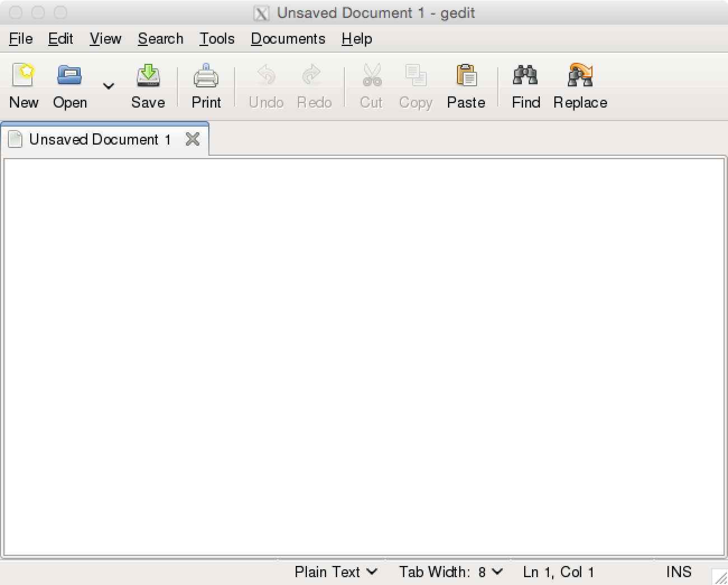Click the INS insert mode indicator
The width and height of the screenshot is (728, 585).
click(x=679, y=572)
